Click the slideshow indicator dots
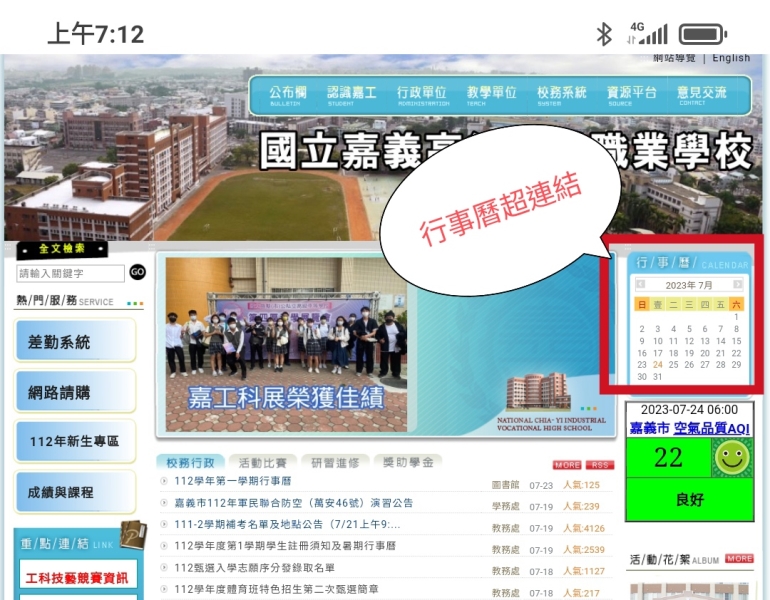Viewport: 770px width, 600px height. [x=588, y=409]
